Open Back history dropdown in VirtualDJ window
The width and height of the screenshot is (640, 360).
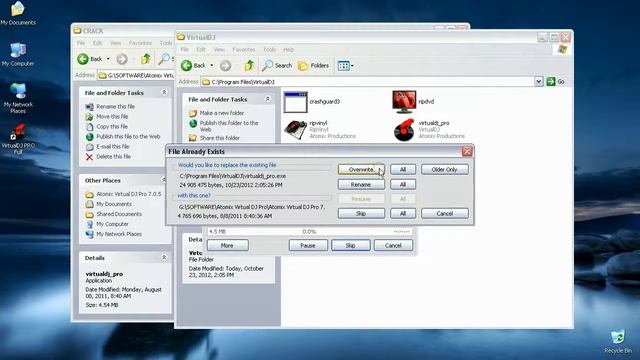(211, 65)
